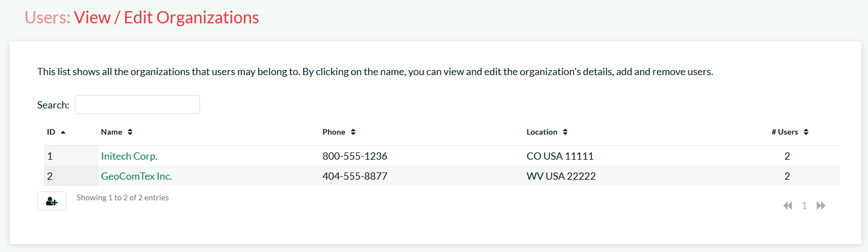This screenshot has height=252, width=868.
Task: Click the add organization icon button
Action: click(52, 201)
